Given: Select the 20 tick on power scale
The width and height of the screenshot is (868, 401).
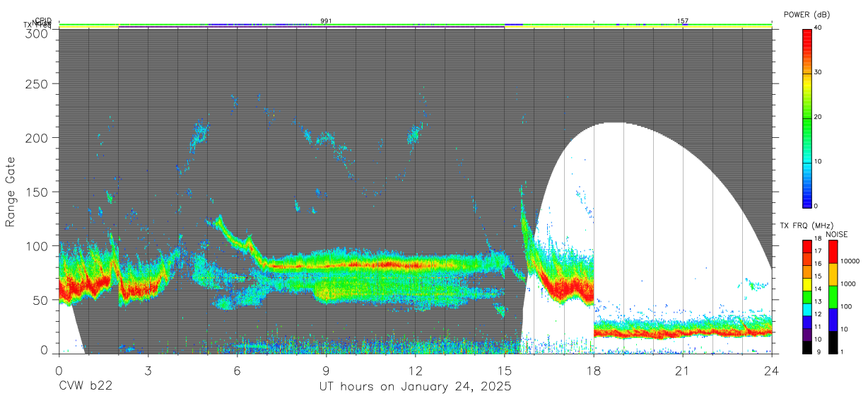Looking at the screenshot, I should [819, 117].
